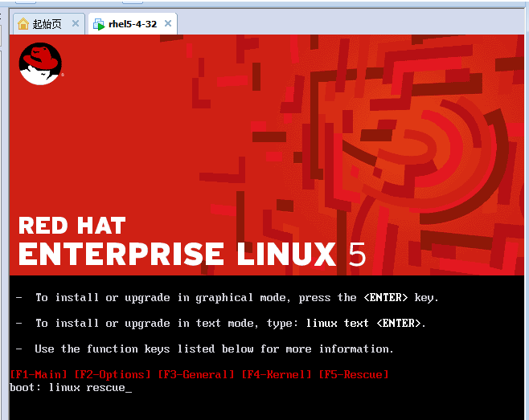Viewport: 529px width, 420px height.
Task: Click the home icon on 起始页 tab
Action: pos(23,24)
